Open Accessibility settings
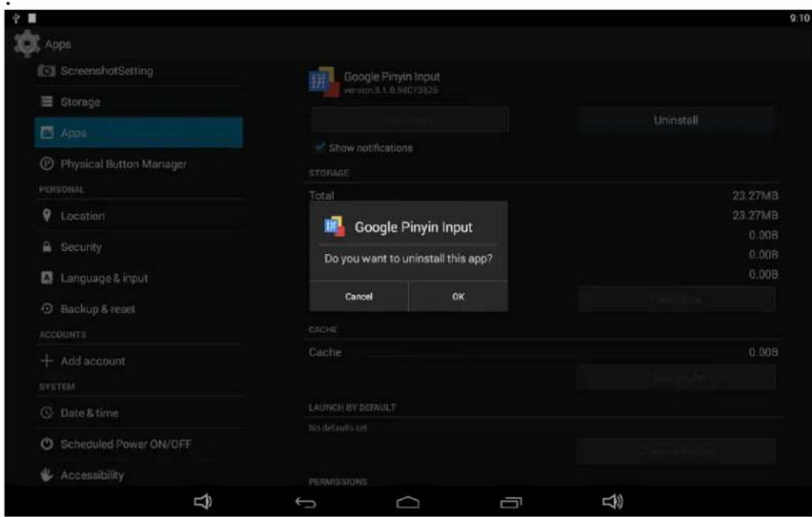The image size is (812, 517). coord(139,475)
